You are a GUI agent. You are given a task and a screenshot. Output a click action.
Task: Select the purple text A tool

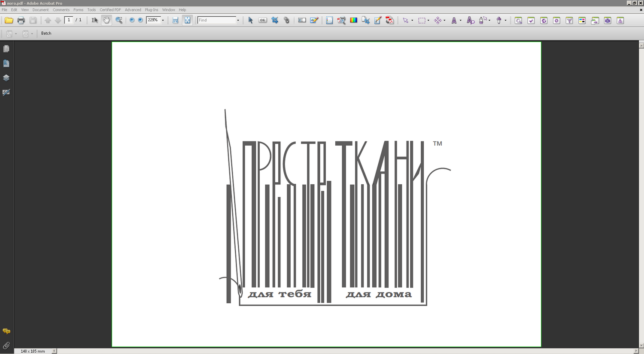tap(454, 20)
